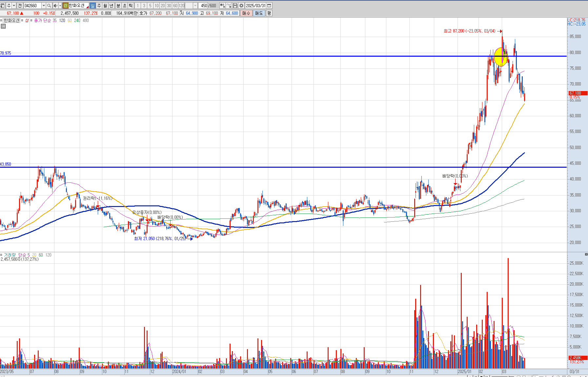Viewport: 588px width, 377px height.
Task: Click the stock search magnifier icon
Action: (49, 6)
